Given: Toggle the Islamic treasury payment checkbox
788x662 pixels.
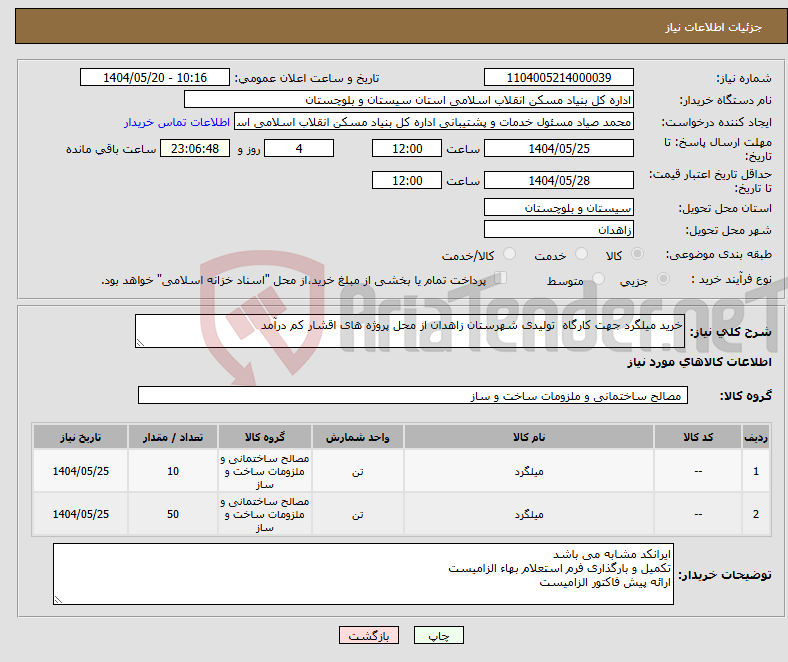Looking at the screenshot, I should click(501, 278).
